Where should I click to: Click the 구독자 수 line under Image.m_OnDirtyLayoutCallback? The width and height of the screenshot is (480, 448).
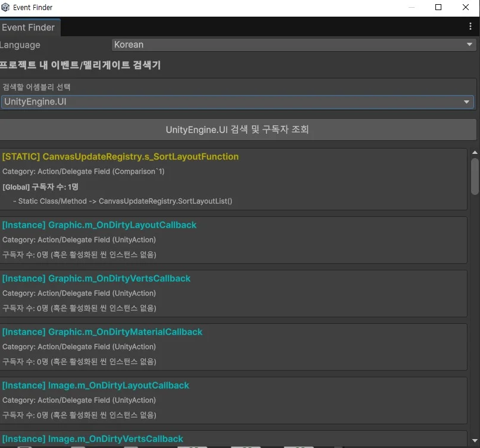79,415
